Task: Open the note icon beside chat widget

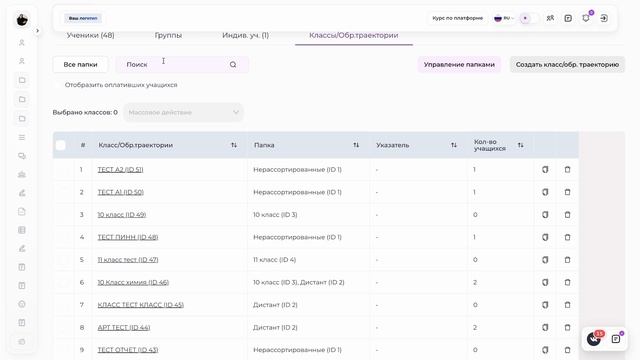Action: 616,339
